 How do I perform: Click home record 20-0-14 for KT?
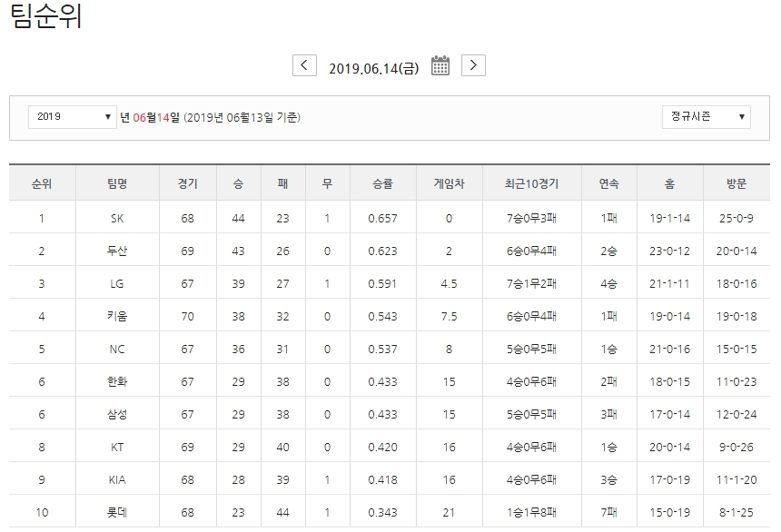[x=669, y=448]
